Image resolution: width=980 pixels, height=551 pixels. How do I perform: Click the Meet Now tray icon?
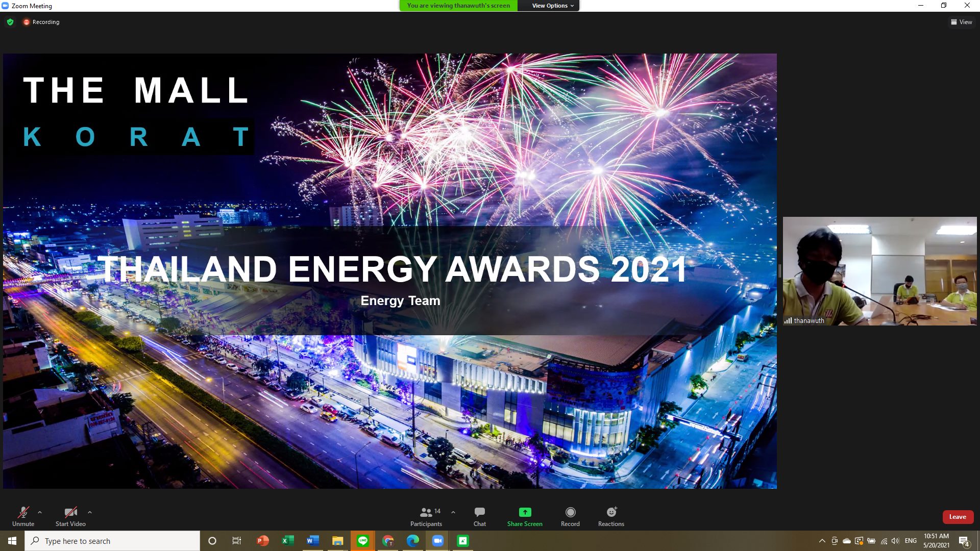tap(835, 541)
